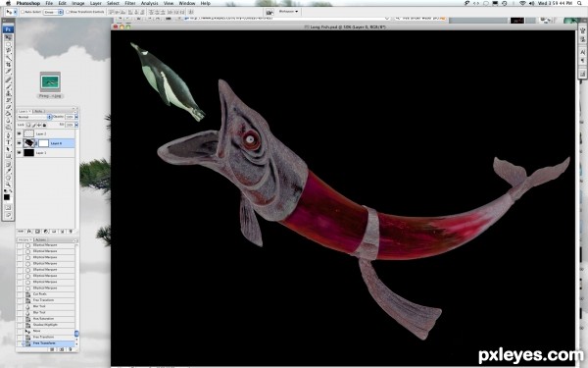
Task: Hide Layer 2 with eye icon
Action: click(x=20, y=133)
